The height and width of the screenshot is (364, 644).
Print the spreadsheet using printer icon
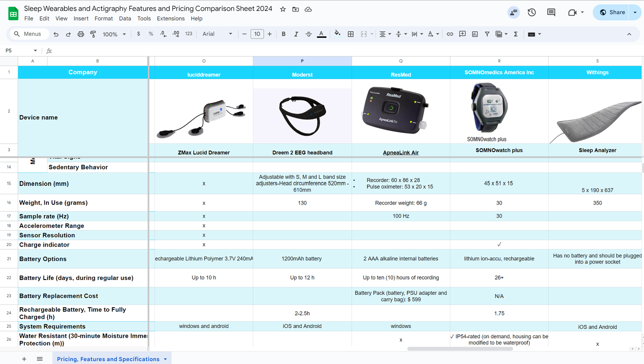point(81,34)
